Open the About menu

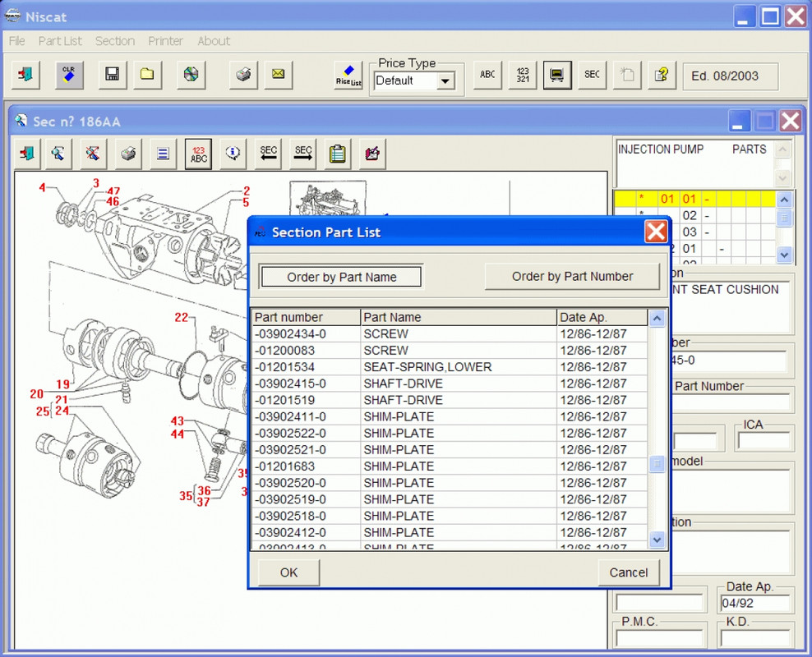pyautogui.click(x=214, y=41)
